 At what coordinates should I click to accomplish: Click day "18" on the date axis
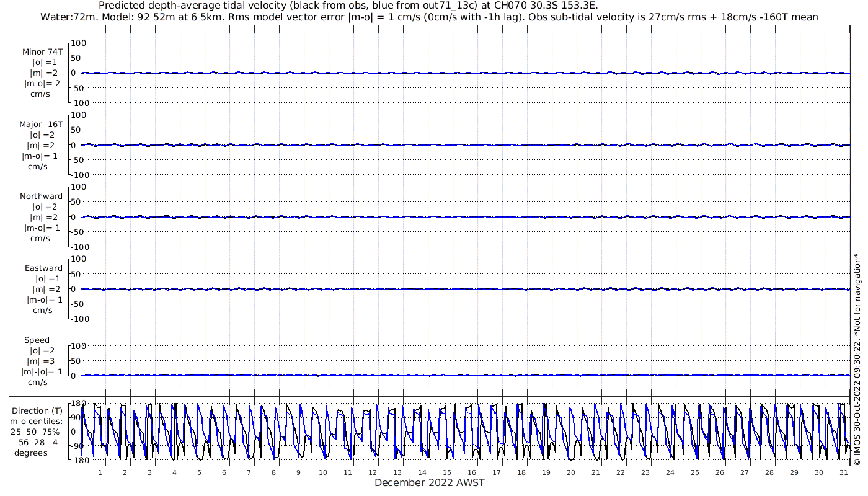521,472
